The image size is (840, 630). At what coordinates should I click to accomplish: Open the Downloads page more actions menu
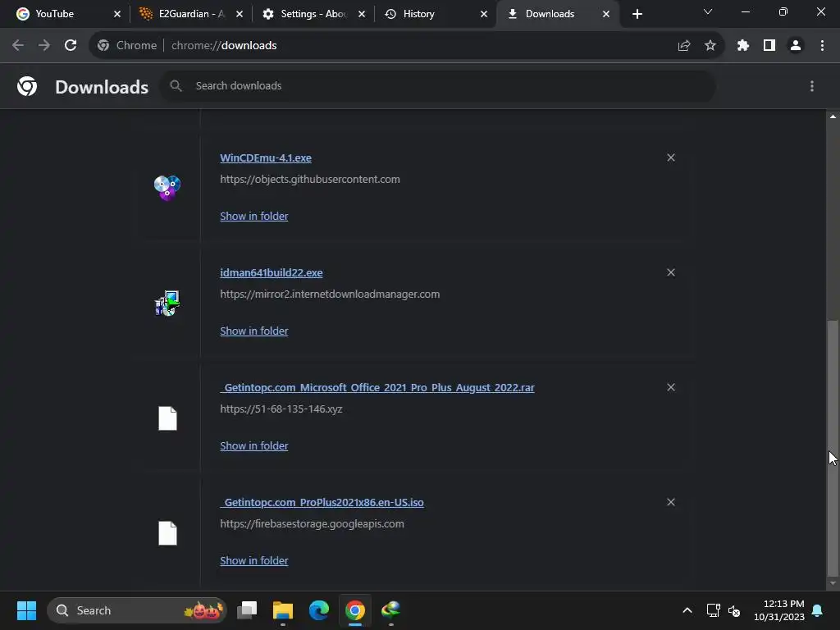pos(811,86)
